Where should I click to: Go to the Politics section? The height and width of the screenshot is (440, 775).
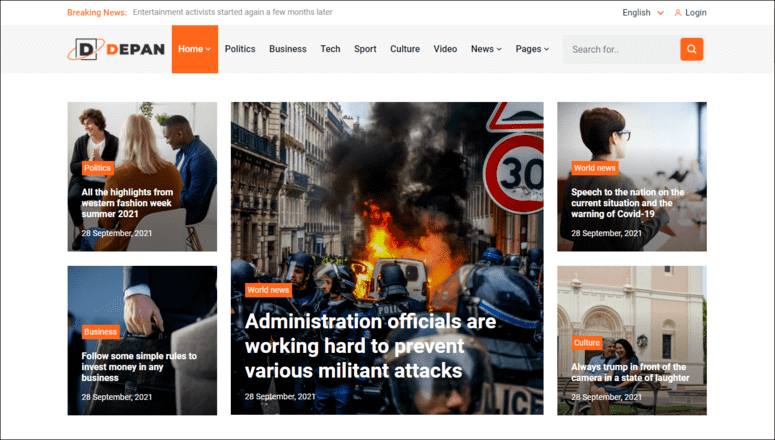point(240,49)
